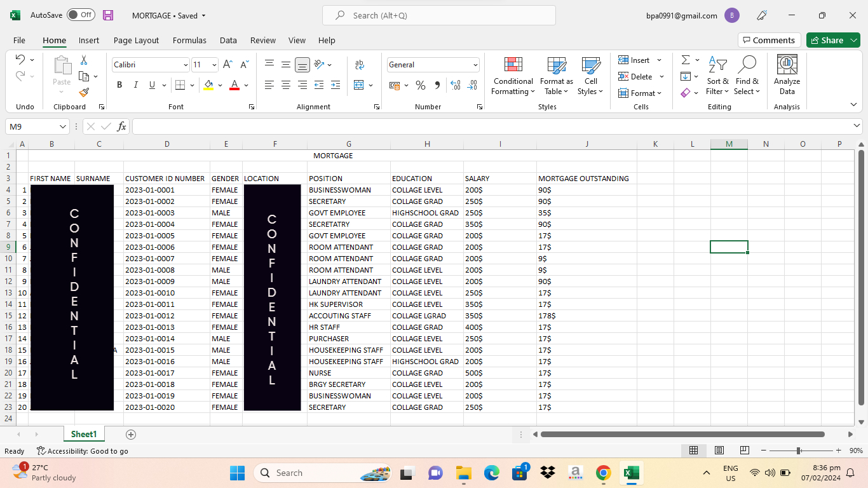Click the zoom slider in status bar
This screenshot has height=488, width=868.
[x=799, y=451]
